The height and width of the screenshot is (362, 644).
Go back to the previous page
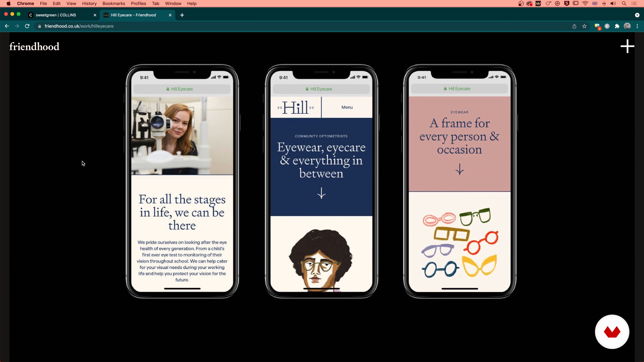pyautogui.click(x=7, y=26)
